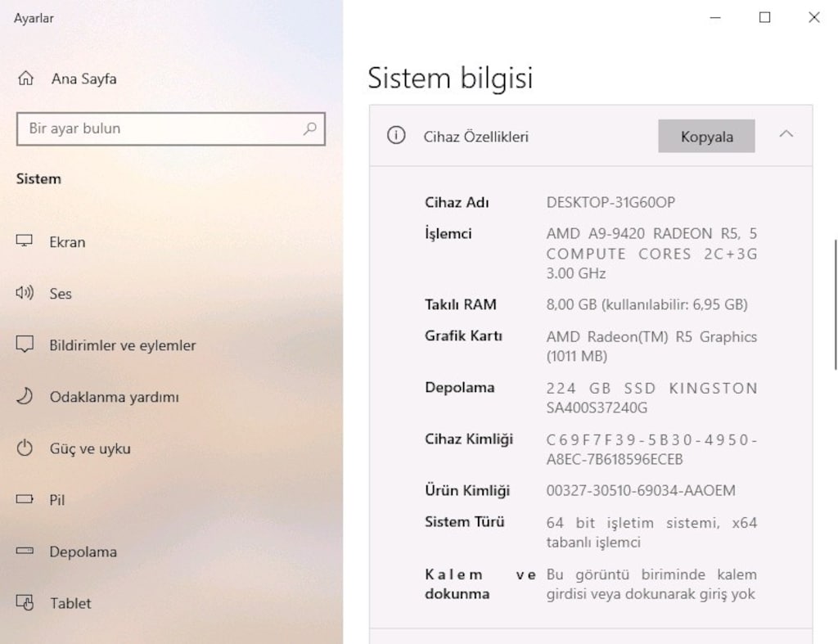The width and height of the screenshot is (838, 644).
Task: Click the Grafik Kartı label
Action: [x=463, y=336]
